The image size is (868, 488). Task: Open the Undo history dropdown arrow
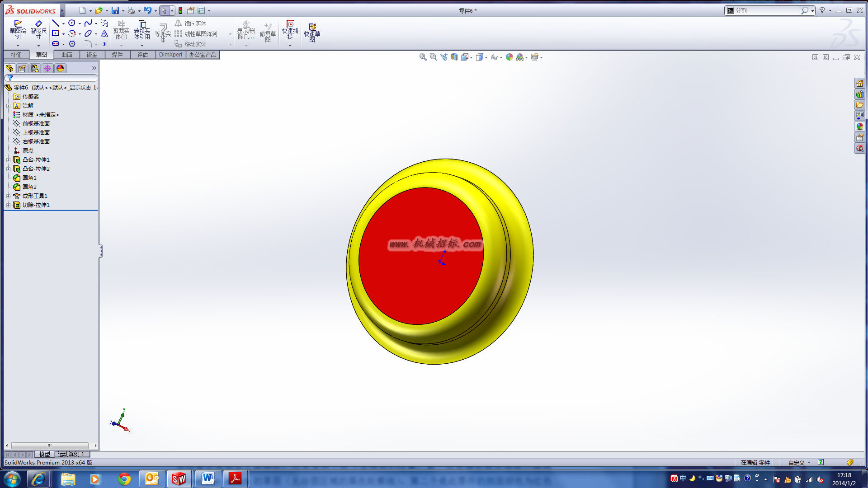click(156, 11)
